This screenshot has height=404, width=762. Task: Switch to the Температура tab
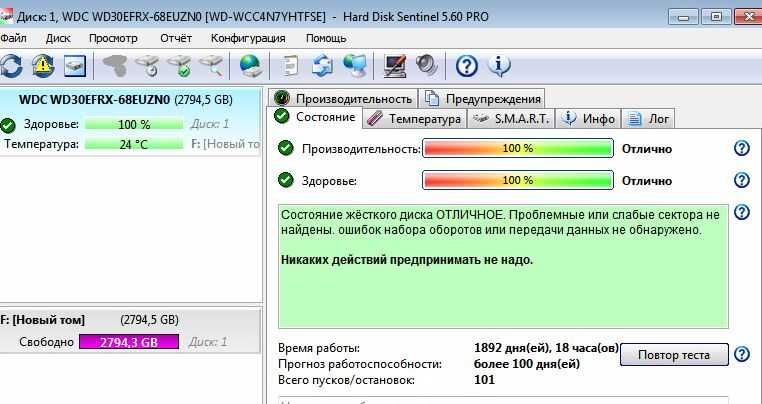(415, 119)
